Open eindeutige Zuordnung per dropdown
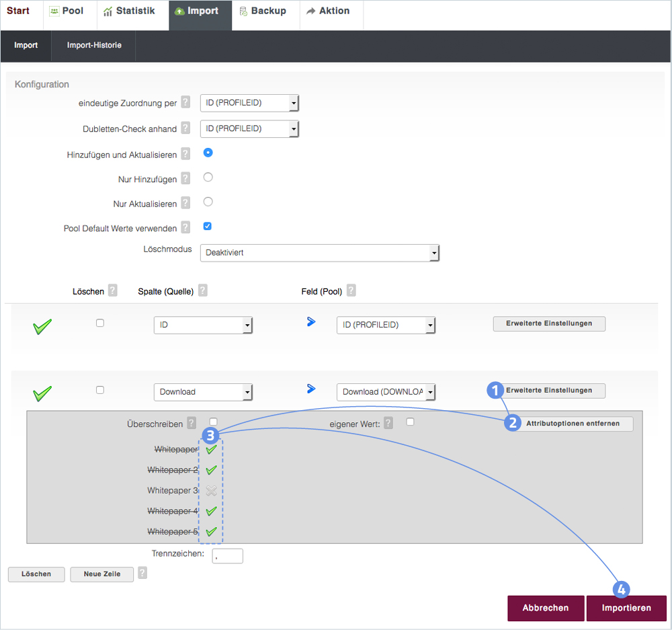 [249, 103]
